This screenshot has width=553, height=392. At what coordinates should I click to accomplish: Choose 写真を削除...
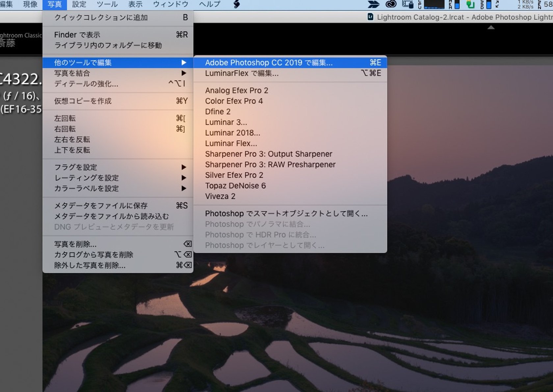click(118, 244)
